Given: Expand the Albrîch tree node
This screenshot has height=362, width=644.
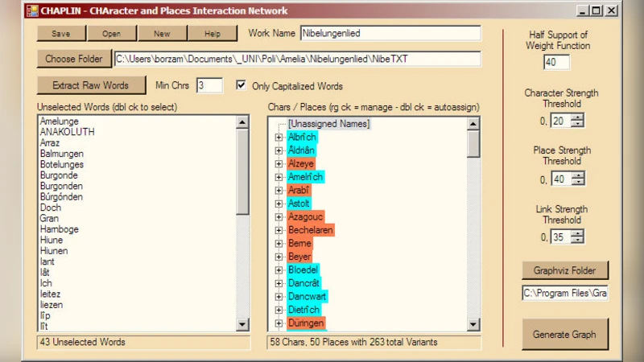Looking at the screenshot, I should coord(279,138).
